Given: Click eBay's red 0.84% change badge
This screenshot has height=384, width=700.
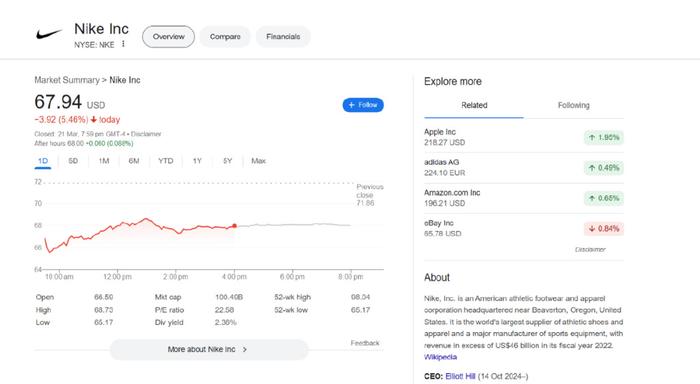Looking at the screenshot, I should pyautogui.click(x=604, y=229).
